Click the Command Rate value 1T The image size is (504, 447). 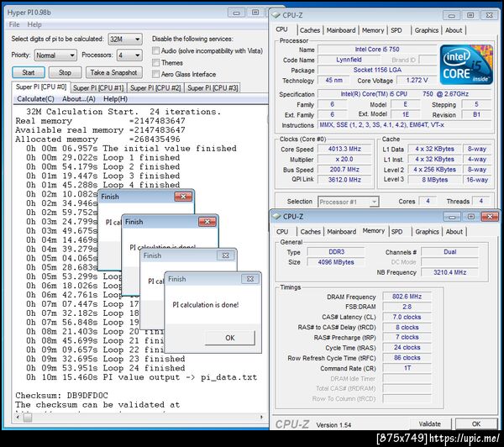pos(407,368)
